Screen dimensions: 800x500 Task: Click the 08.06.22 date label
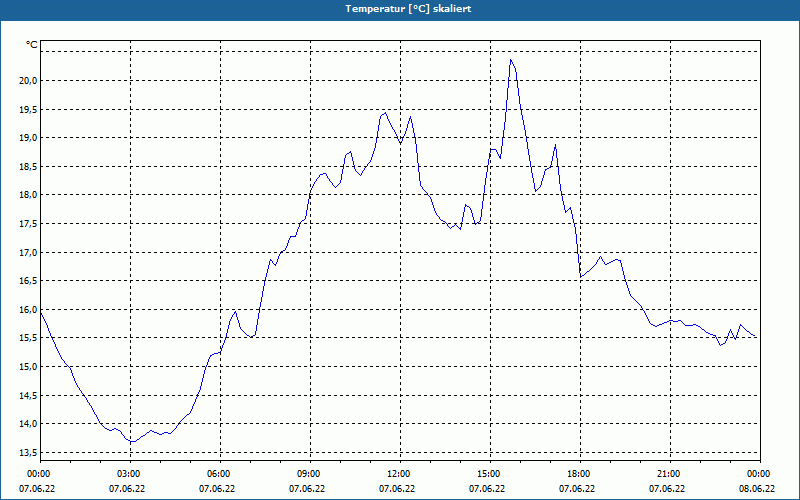757,489
